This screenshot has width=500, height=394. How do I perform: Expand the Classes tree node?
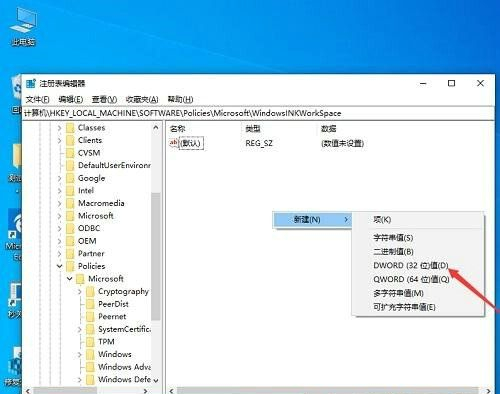coord(59,128)
